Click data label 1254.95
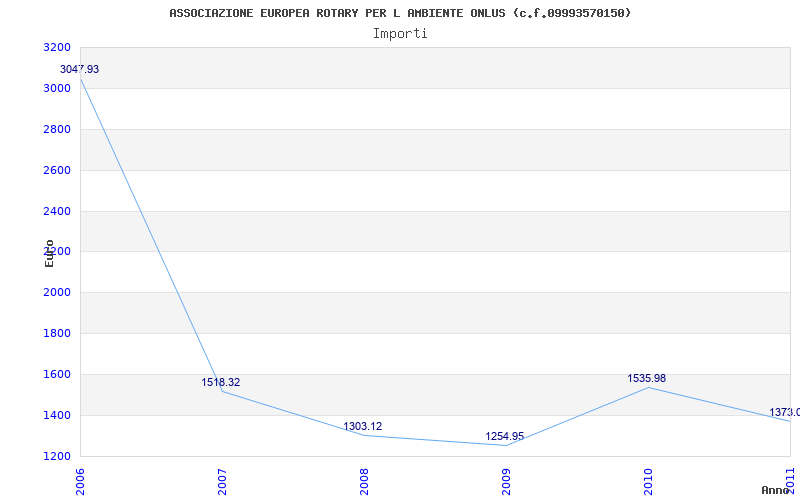The width and height of the screenshot is (800, 500). (x=505, y=436)
